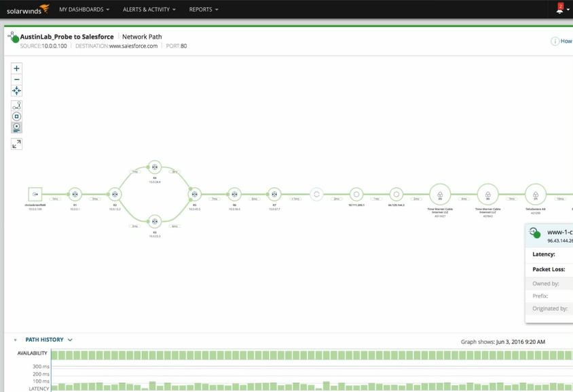Select the R2 router node
Image resolution: width=573 pixels, height=392 pixels.
pyautogui.click(x=115, y=194)
